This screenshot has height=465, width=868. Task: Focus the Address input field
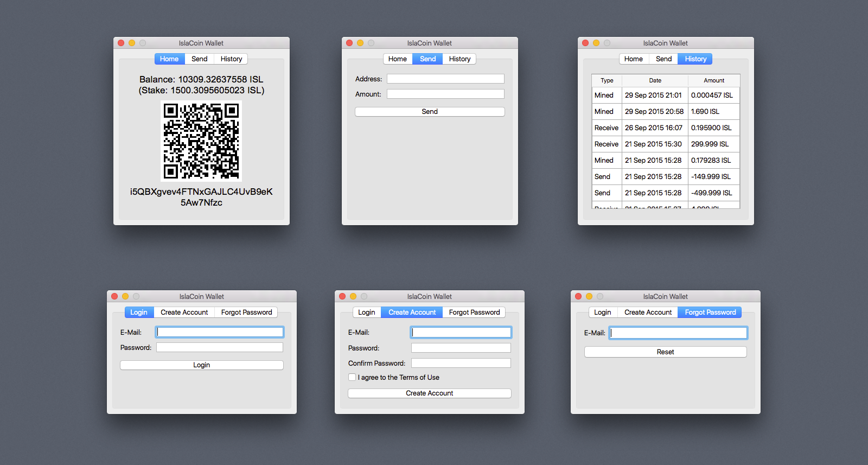[445, 79]
